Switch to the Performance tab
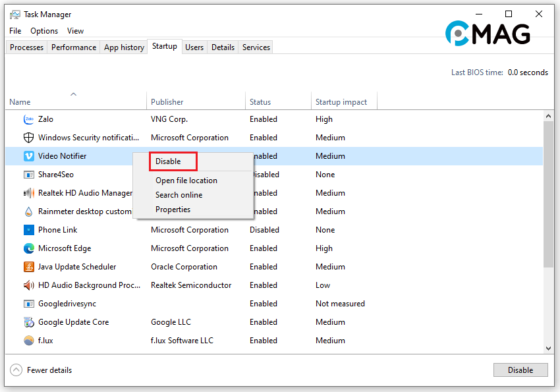560x392 pixels. (x=73, y=47)
